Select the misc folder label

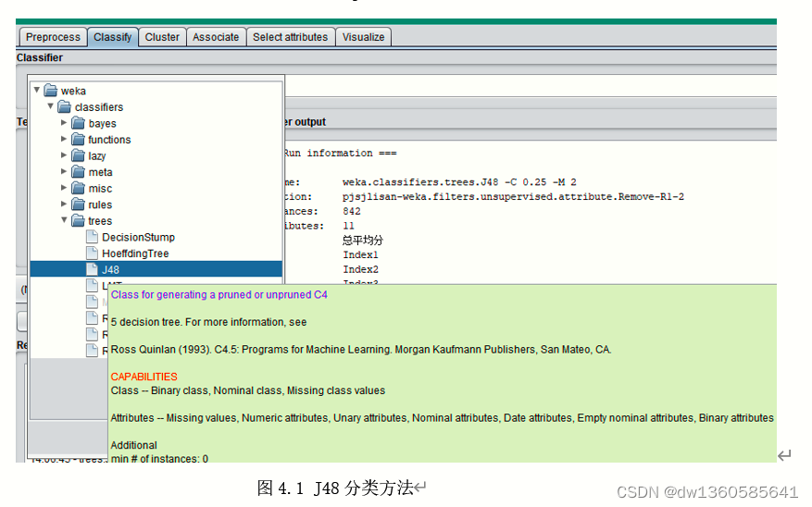coord(100,189)
